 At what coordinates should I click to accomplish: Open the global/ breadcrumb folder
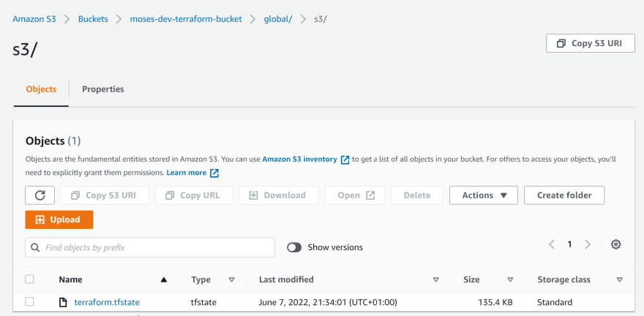click(277, 19)
